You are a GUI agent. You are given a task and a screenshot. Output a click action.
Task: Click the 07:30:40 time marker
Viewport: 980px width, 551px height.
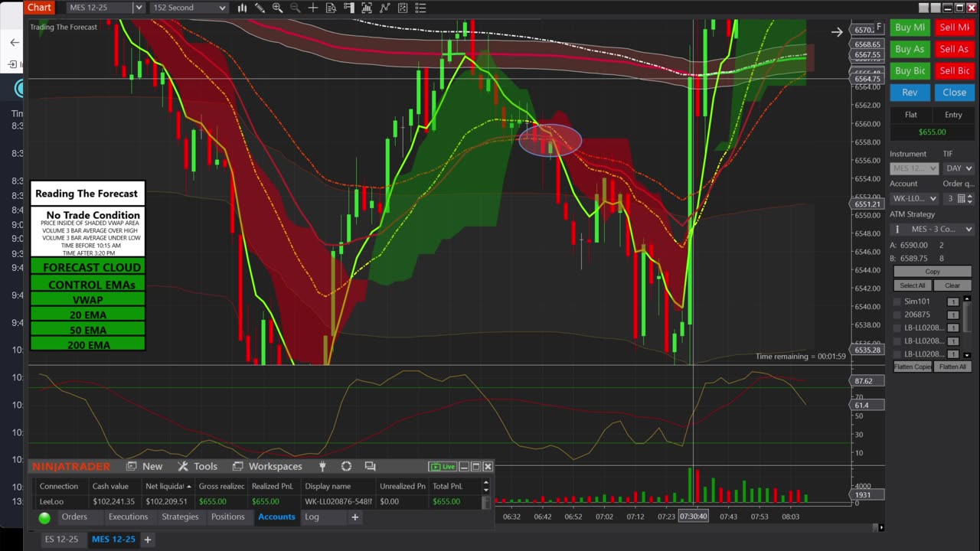(693, 517)
